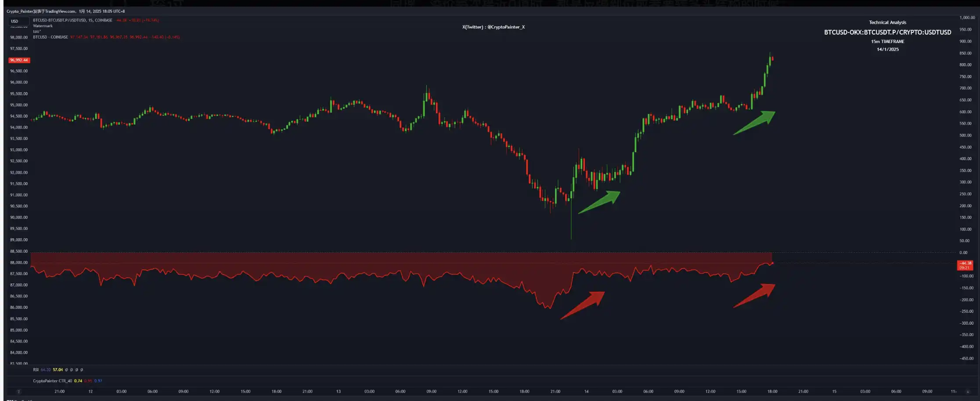Click the RSI value 57.04 in the legend
This screenshot has width=980, height=401.
58,370
